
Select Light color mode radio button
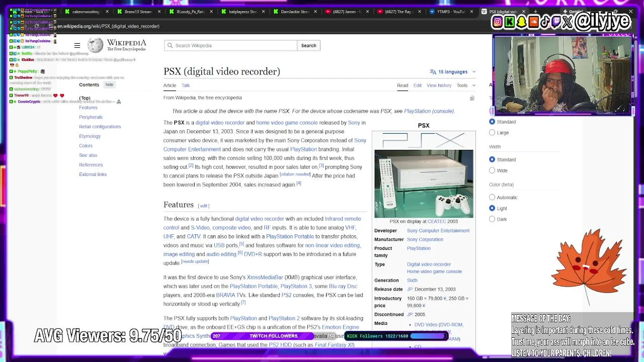tap(492, 208)
